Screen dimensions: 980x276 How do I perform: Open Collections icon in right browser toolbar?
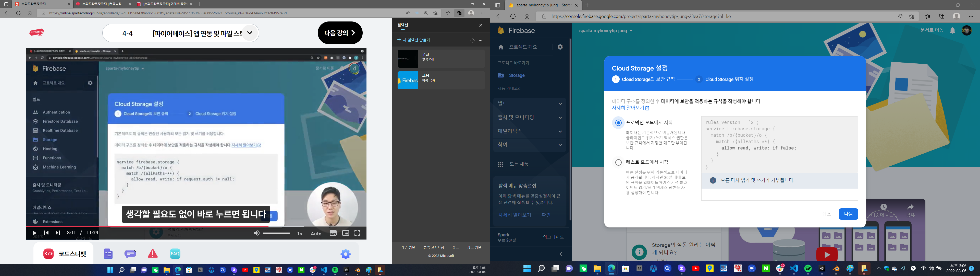click(941, 16)
